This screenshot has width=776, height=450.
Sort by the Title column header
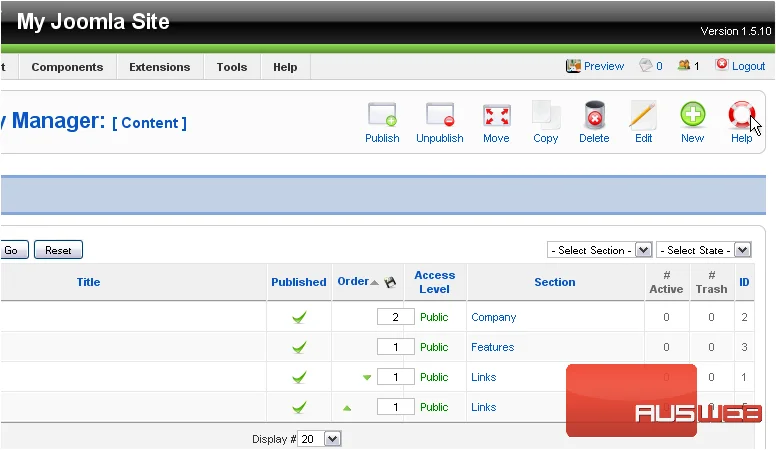click(x=88, y=282)
